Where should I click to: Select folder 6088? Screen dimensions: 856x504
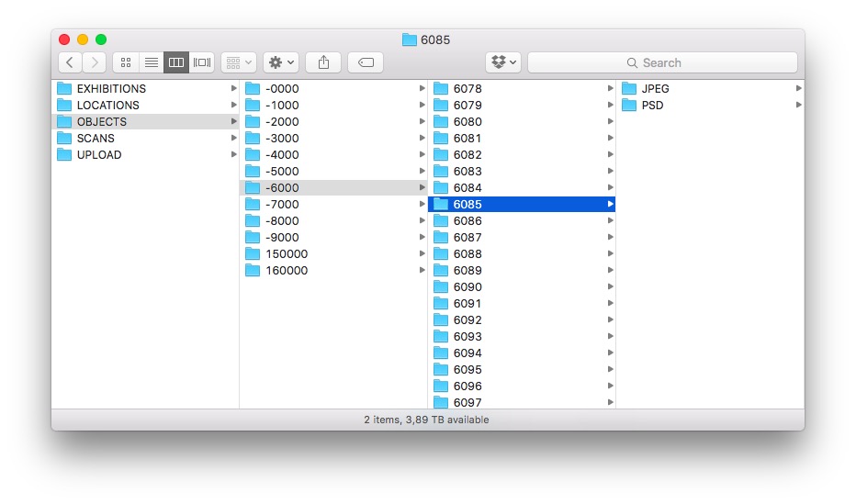pos(522,253)
